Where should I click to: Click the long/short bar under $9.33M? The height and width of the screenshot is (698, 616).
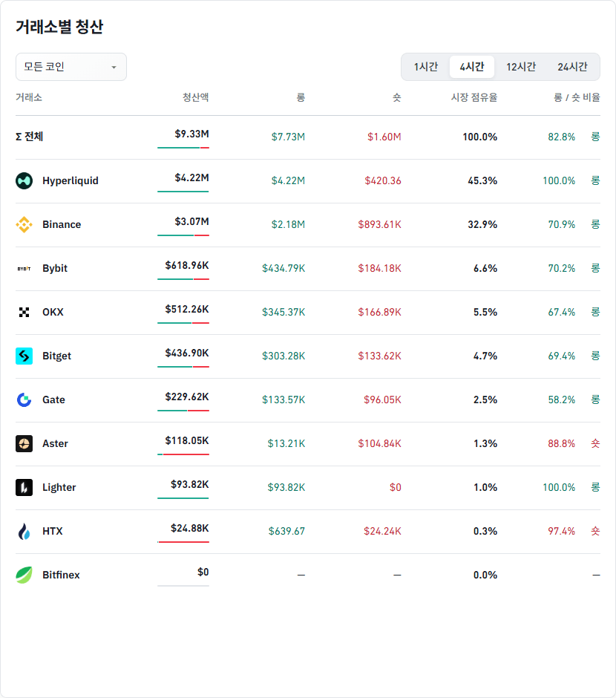tap(183, 147)
